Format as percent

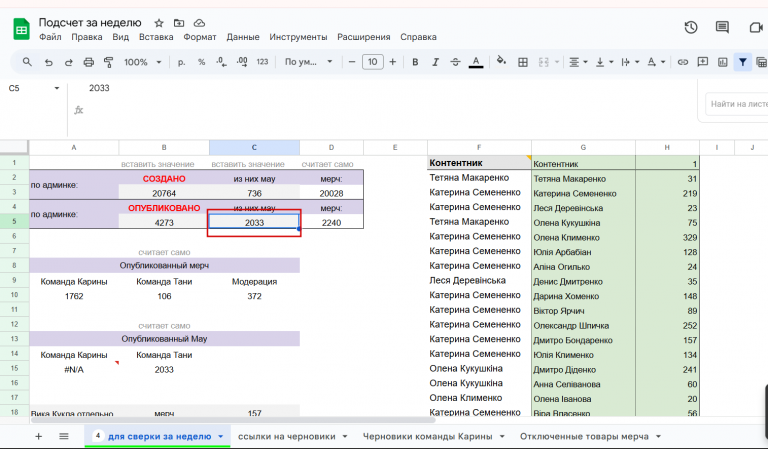pos(201,62)
